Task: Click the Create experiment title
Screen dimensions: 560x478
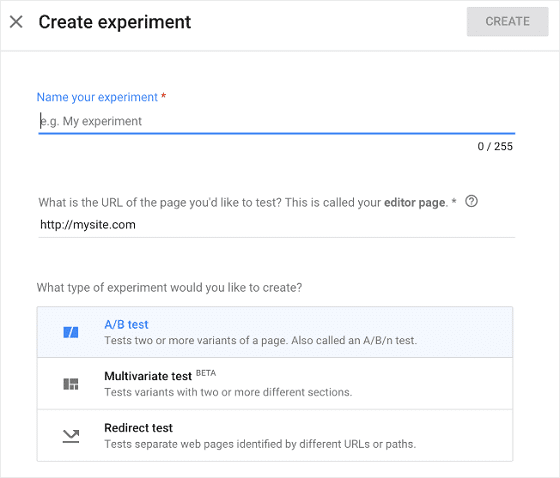Action: tap(115, 22)
